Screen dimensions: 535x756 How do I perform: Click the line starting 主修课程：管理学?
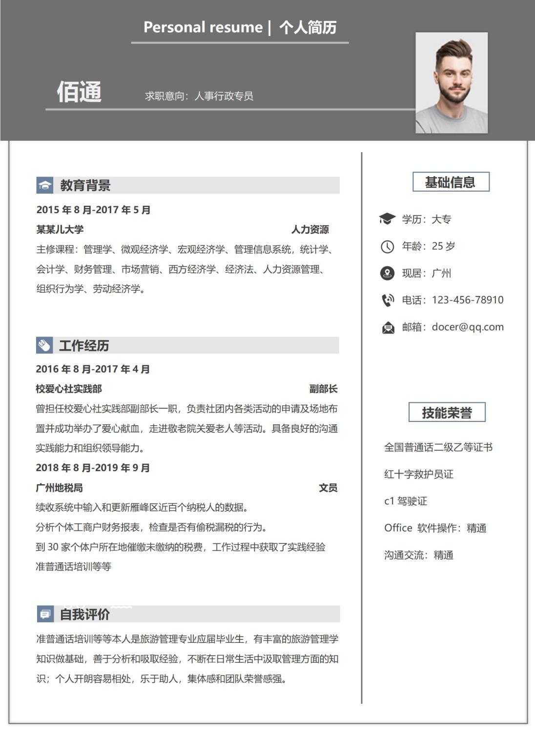[185, 249]
